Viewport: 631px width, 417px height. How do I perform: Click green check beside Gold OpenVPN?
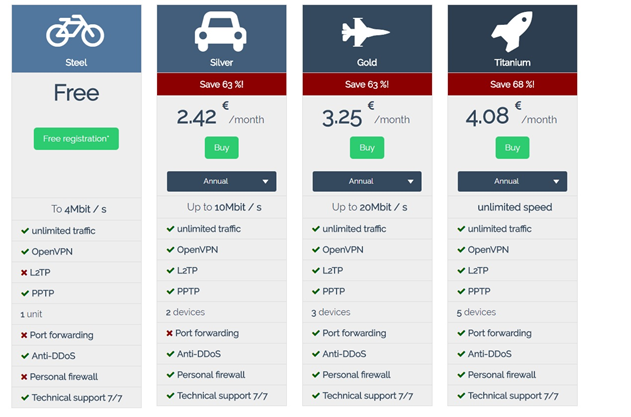(316, 250)
